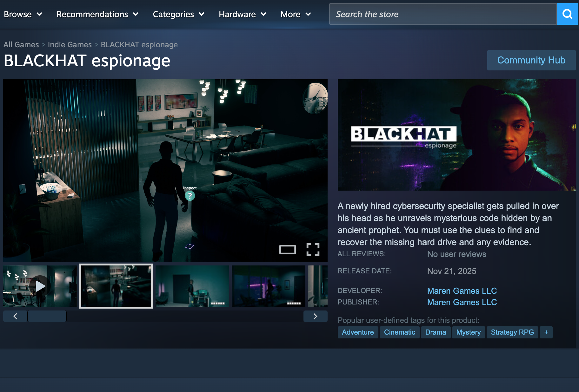Click the plus button to add tags
This screenshot has height=392, width=579.
tap(546, 332)
